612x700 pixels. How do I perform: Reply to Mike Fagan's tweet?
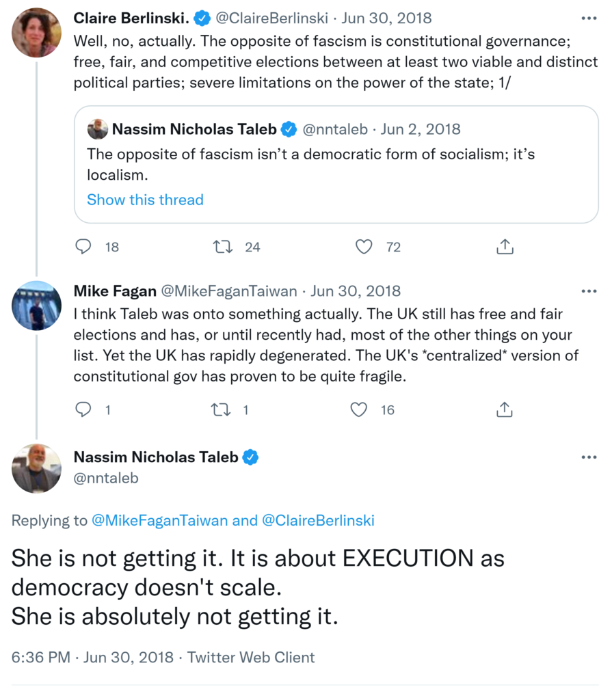(83, 409)
